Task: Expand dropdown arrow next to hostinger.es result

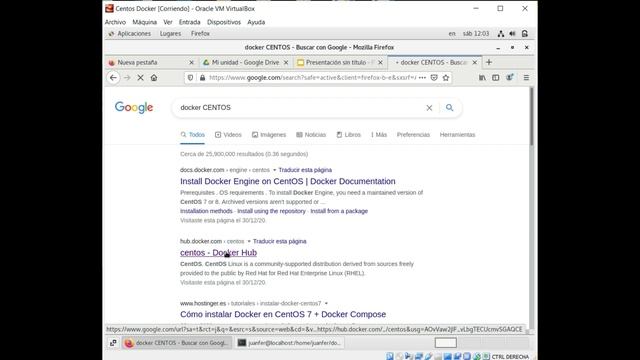Action: click(x=326, y=304)
